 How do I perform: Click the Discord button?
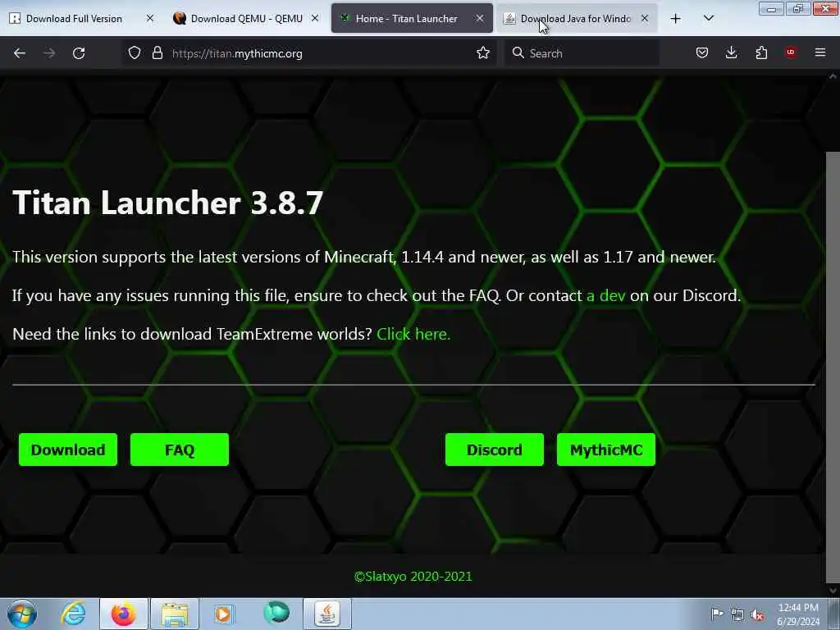495,450
